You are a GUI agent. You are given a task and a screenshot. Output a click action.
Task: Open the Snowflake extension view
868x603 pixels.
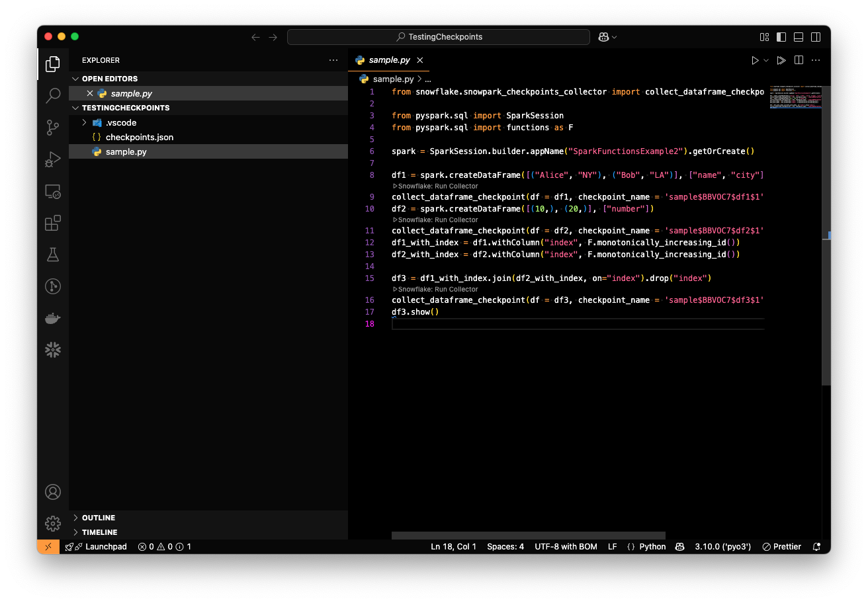tap(53, 350)
